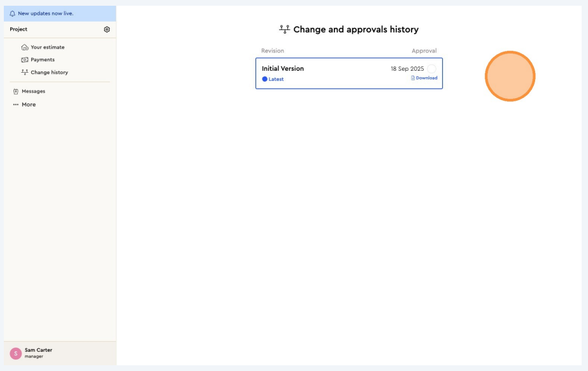Click the house icon beside Your estimate
588x371 pixels.
pyautogui.click(x=25, y=47)
